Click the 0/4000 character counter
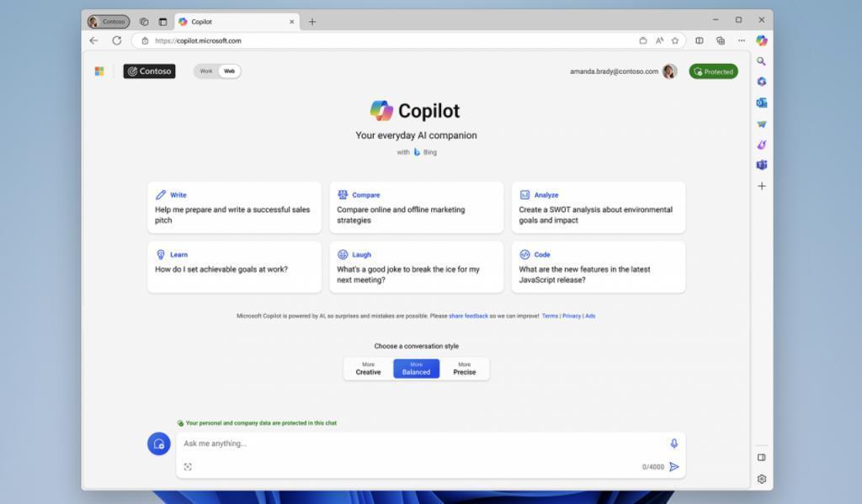This screenshot has height=504, width=862. pos(653,467)
